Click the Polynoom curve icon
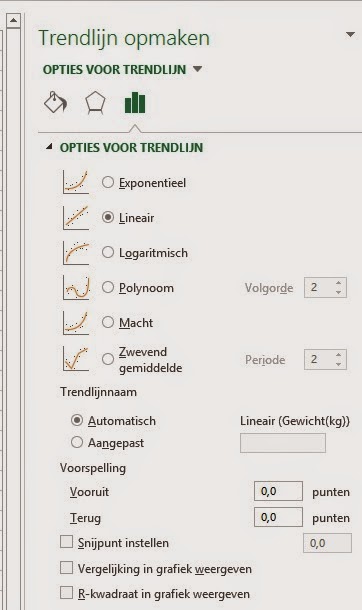 pos(76,287)
